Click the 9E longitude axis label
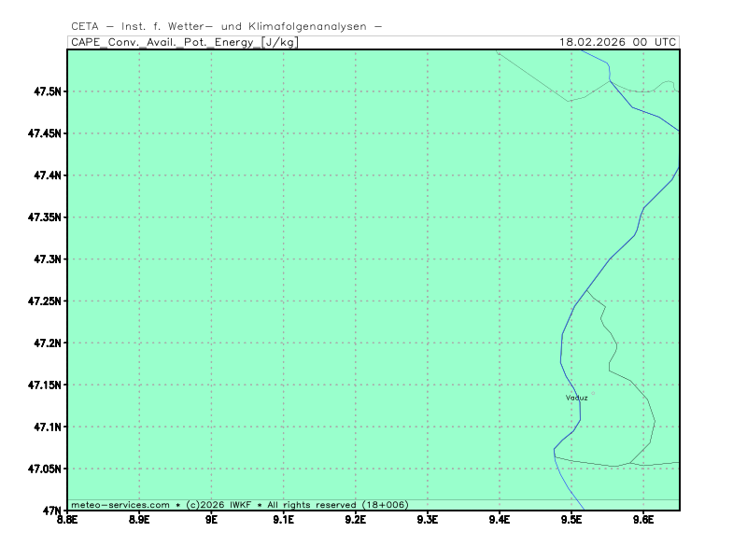Viewport: 747px width, 560px height. pos(211,519)
